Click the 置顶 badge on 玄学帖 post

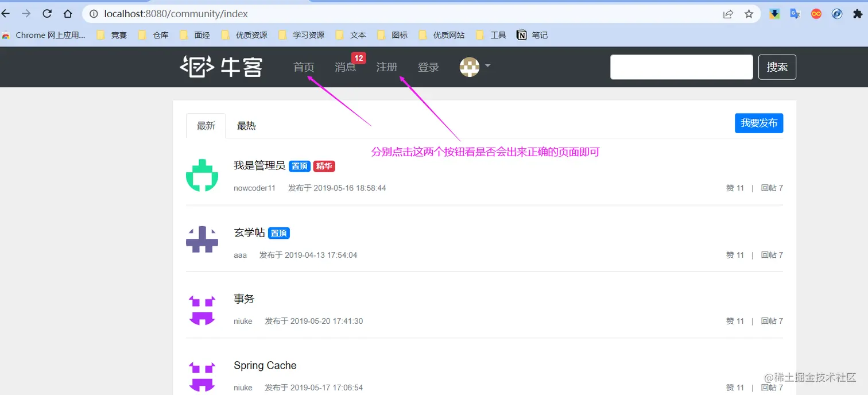279,233
